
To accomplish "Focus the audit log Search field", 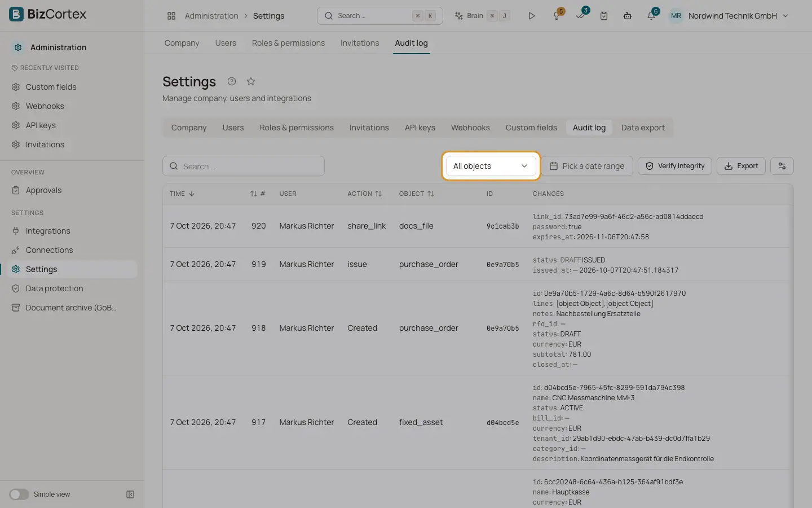I will click(x=244, y=166).
